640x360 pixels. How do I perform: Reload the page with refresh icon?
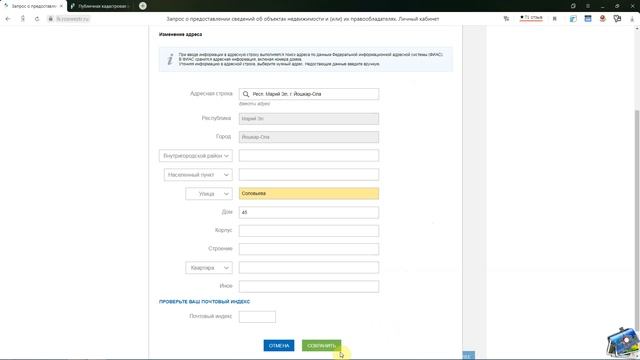pyautogui.click(x=37, y=19)
